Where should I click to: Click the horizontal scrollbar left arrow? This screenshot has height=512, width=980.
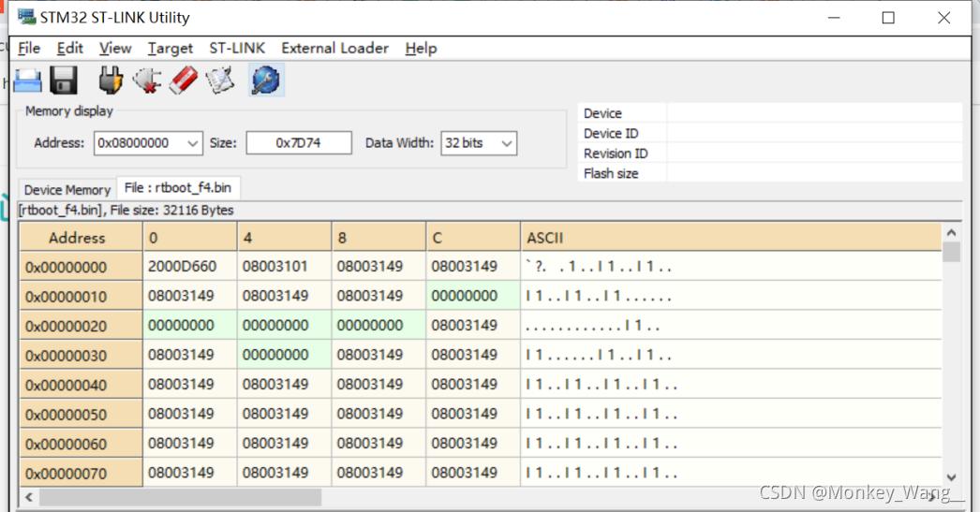click(x=29, y=497)
